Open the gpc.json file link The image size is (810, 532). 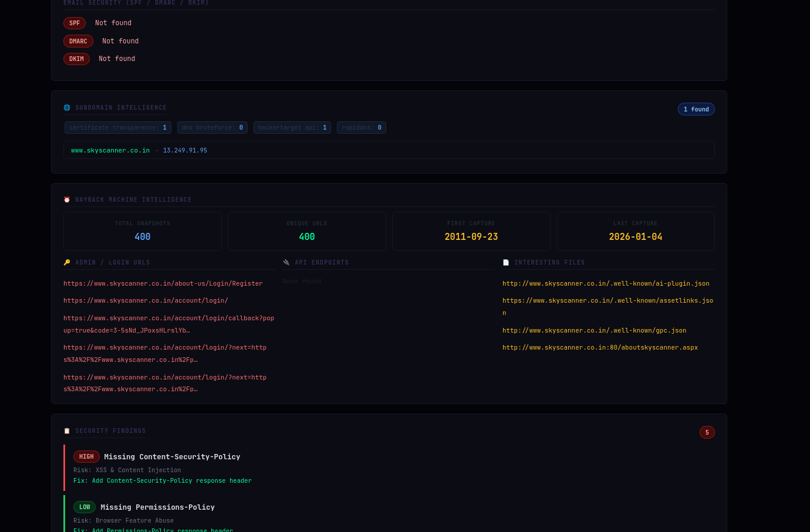pos(595,331)
